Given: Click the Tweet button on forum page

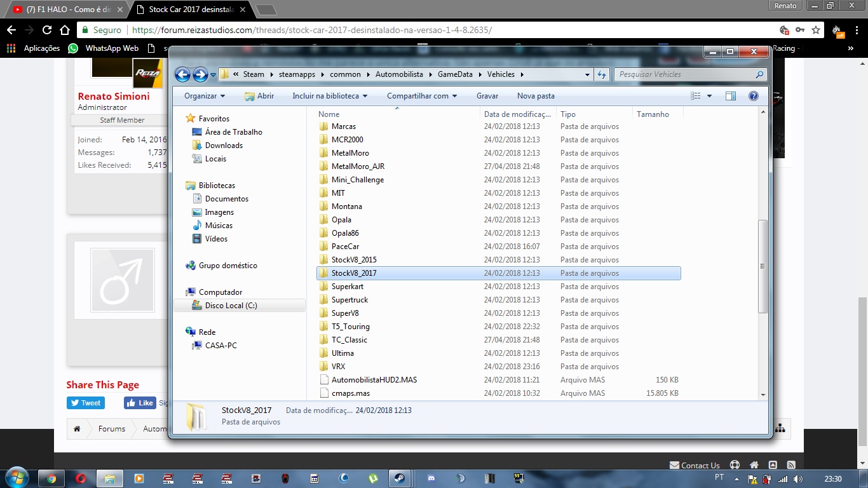Looking at the screenshot, I should (86, 403).
